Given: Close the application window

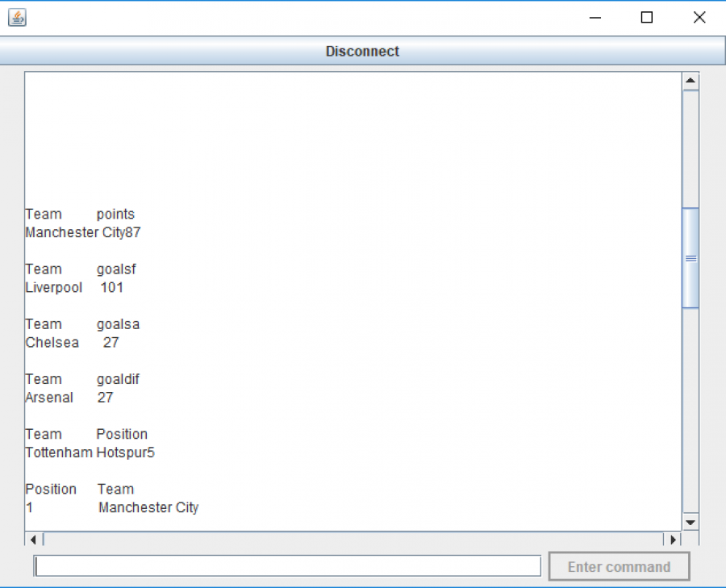Looking at the screenshot, I should (699, 18).
